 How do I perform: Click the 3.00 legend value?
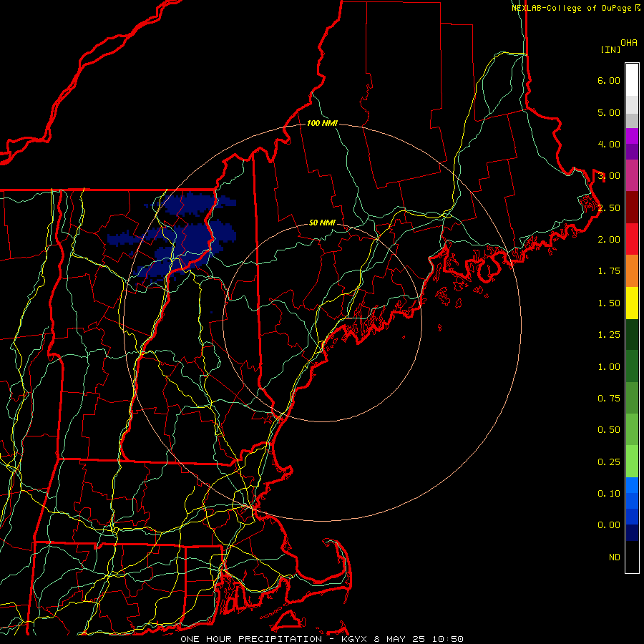pos(609,176)
